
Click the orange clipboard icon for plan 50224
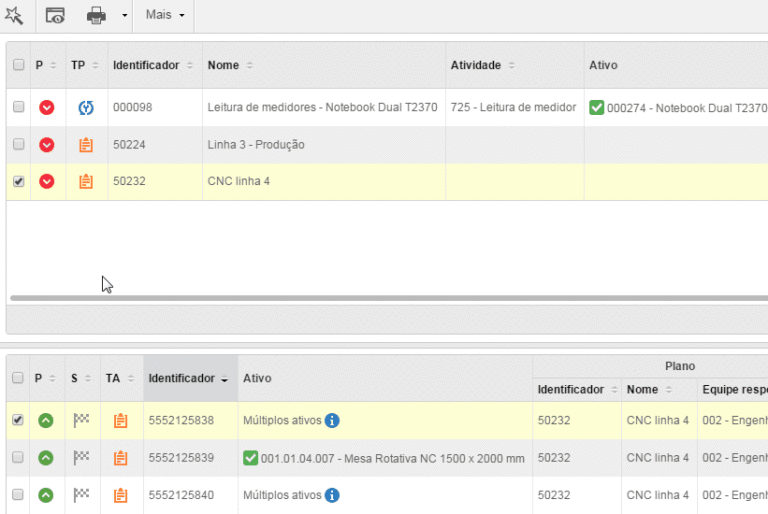[86, 145]
